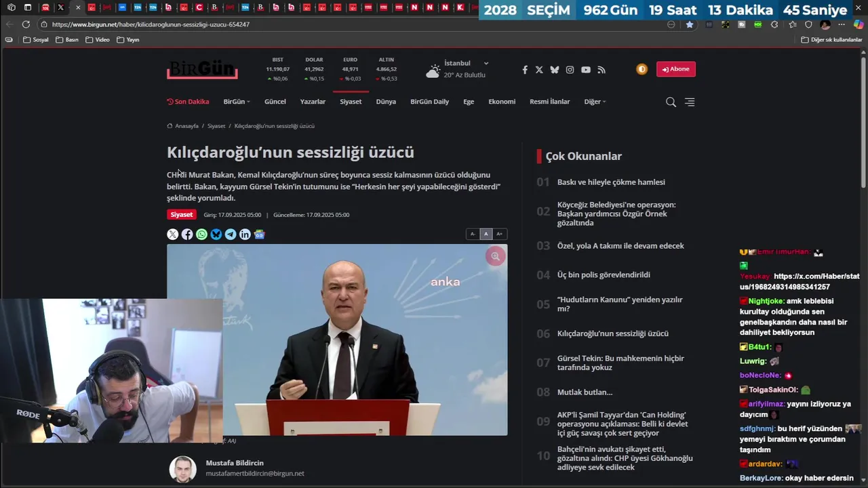Viewport: 868px width, 488px height.
Task: Open Video bookmarks folder
Action: [98, 40]
